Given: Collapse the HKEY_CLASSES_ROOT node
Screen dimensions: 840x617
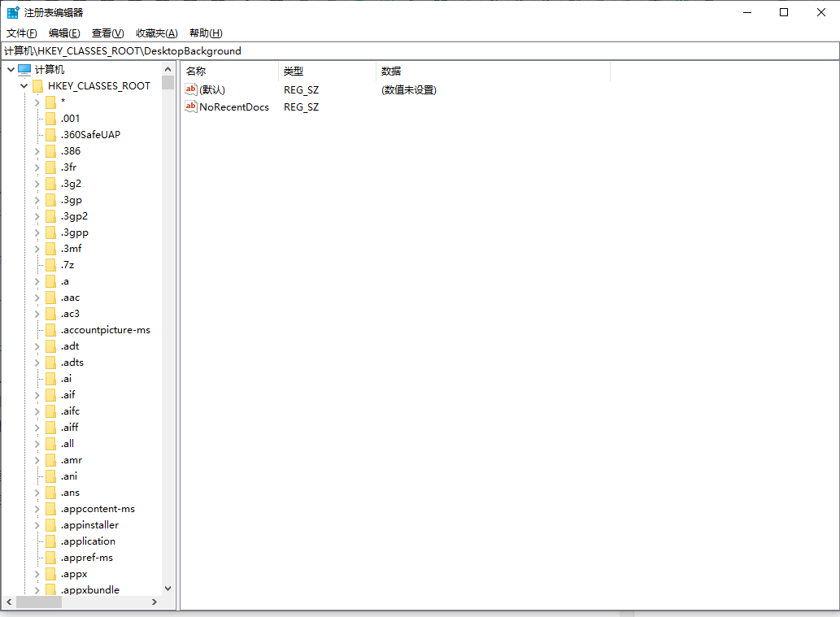Looking at the screenshot, I should click(24, 85).
